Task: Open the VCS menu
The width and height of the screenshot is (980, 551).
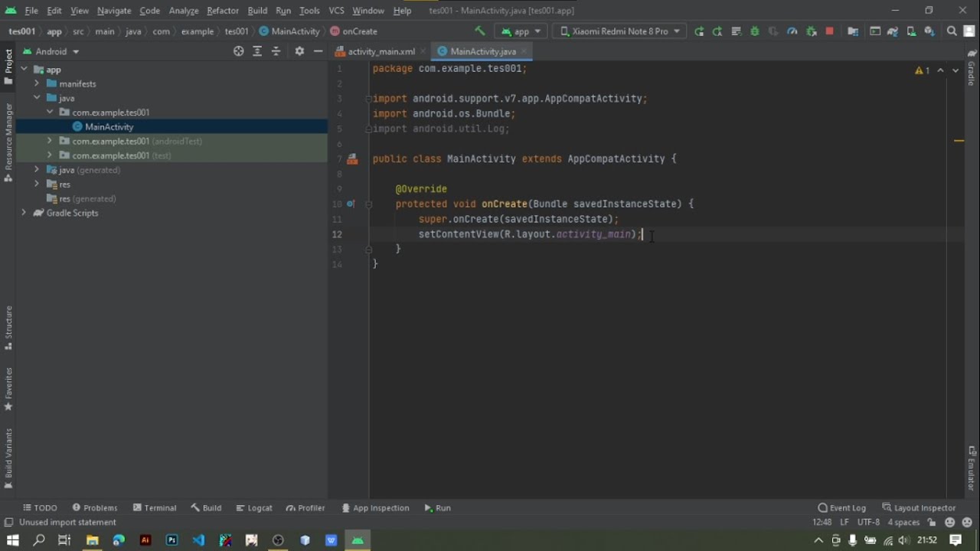Action: [x=336, y=11]
